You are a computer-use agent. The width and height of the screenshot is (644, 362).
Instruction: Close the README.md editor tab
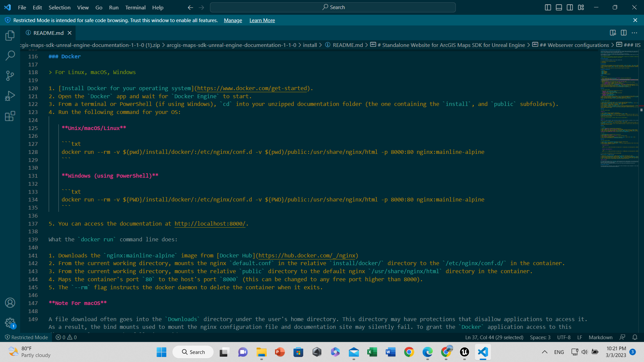(x=69, y=33)
